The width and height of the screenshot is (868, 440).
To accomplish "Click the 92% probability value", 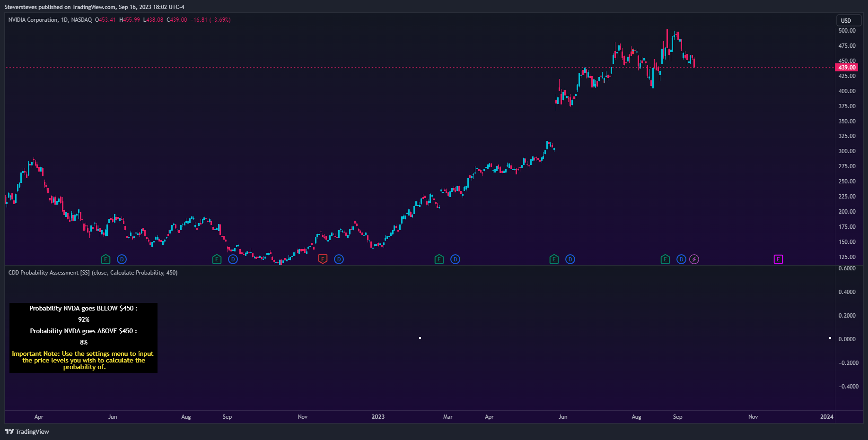I will click(x=84, y=319).
